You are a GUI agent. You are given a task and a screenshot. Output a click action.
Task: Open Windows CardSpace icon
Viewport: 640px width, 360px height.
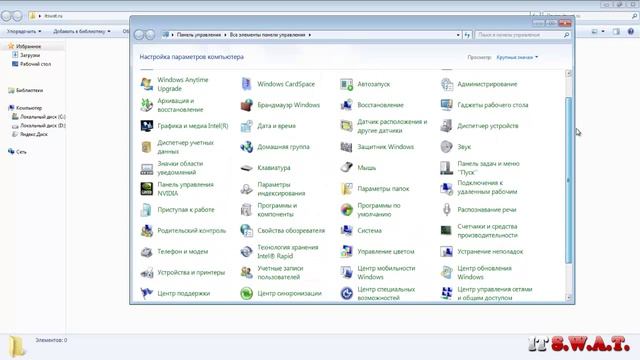(247, 84)
